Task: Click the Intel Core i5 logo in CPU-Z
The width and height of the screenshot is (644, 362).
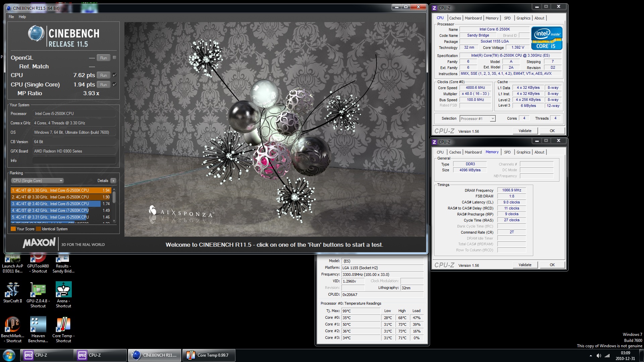Action: click(x=547, y=38)
